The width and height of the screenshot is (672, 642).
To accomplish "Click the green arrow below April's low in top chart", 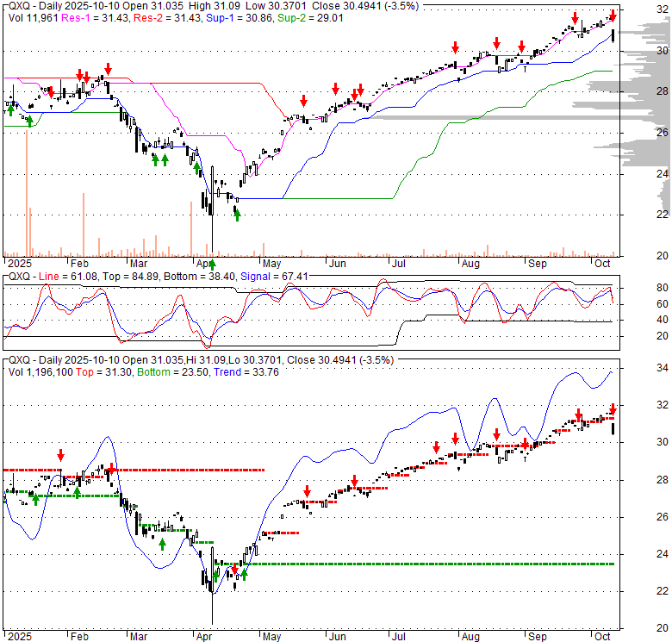I will pos(212,264).
